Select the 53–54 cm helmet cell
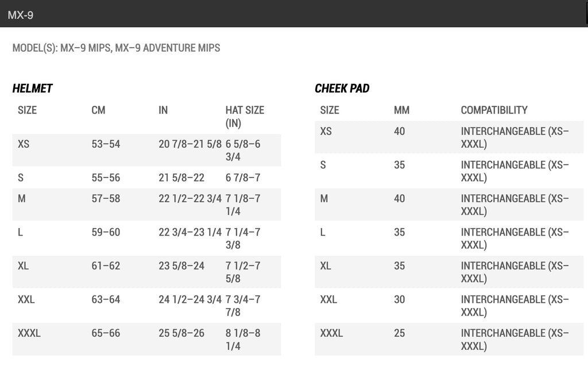 [106, 144]
